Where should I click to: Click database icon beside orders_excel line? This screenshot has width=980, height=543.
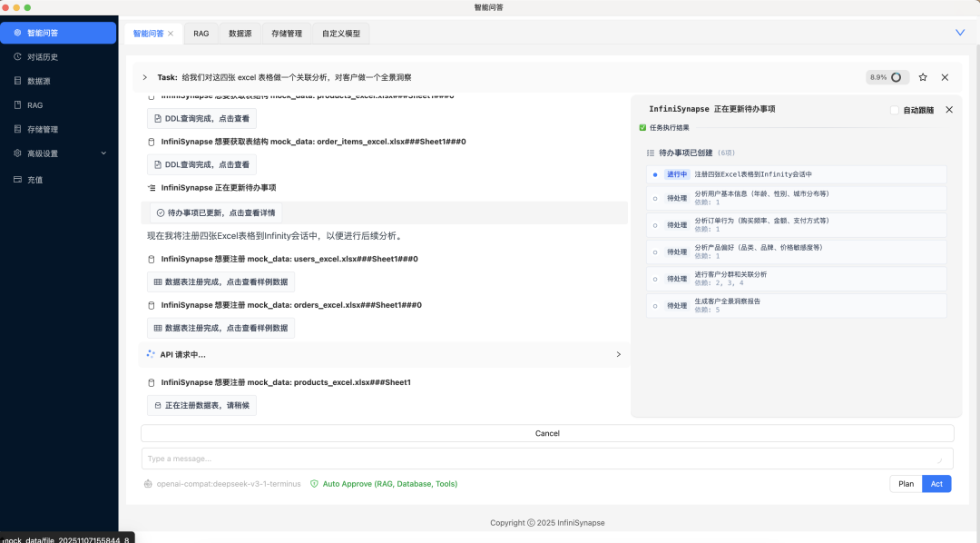(152, 305)
